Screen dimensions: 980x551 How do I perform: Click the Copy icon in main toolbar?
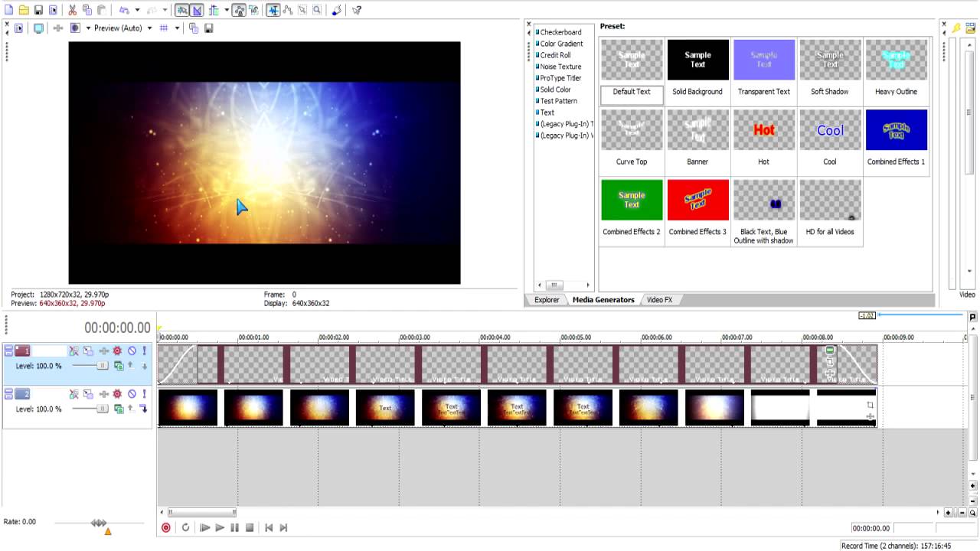point(87,10)
